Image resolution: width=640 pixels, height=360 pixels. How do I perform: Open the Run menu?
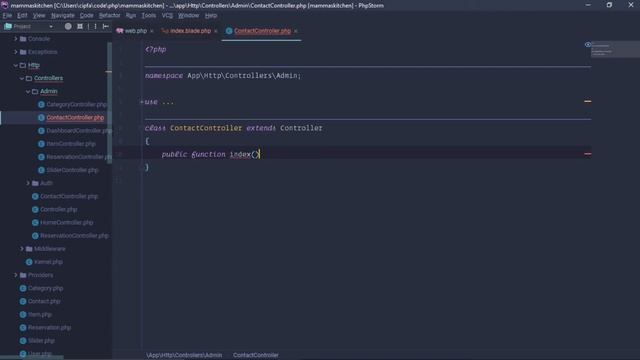point(131,16)
